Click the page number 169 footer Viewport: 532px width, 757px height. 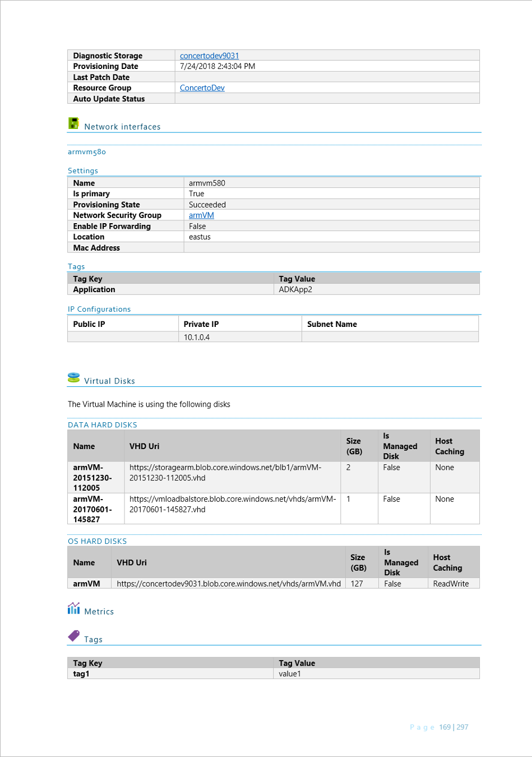coord(445,727)
